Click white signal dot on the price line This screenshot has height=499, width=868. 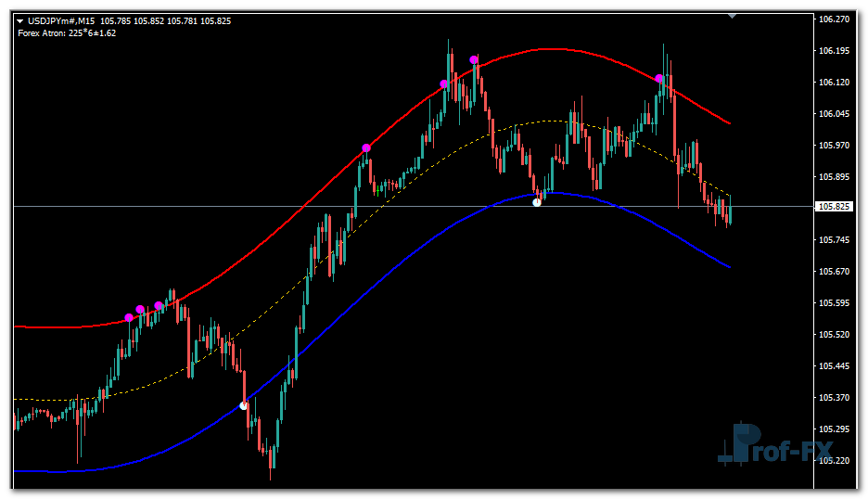click(x=537, y=201)
